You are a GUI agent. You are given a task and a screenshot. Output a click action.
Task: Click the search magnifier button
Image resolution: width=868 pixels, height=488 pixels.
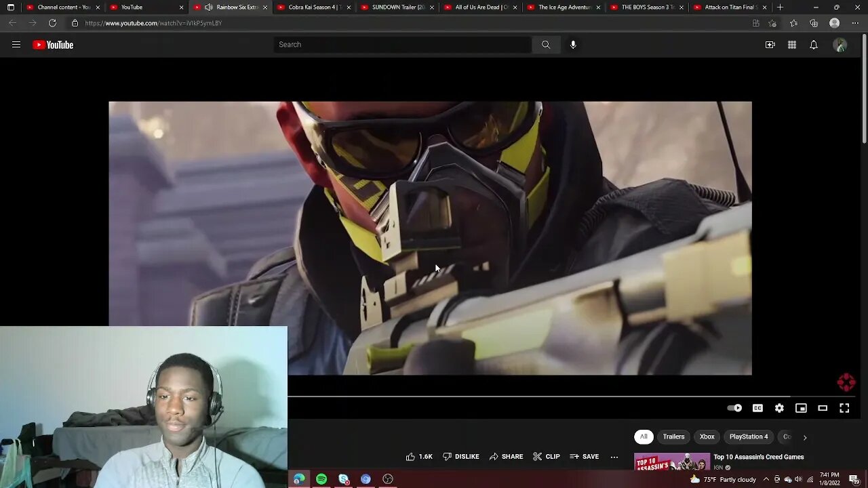tap(546, 45)
